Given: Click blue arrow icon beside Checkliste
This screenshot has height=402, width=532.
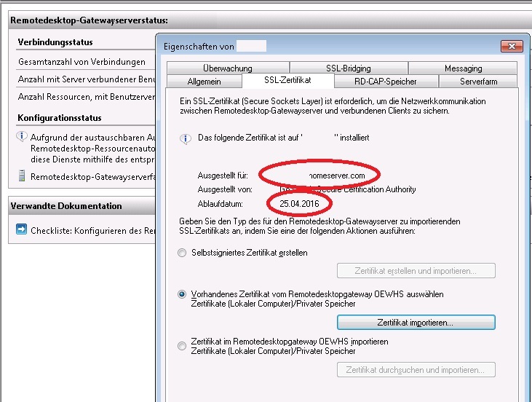Looking at the screenshot, I should click(x=21, y=229).
